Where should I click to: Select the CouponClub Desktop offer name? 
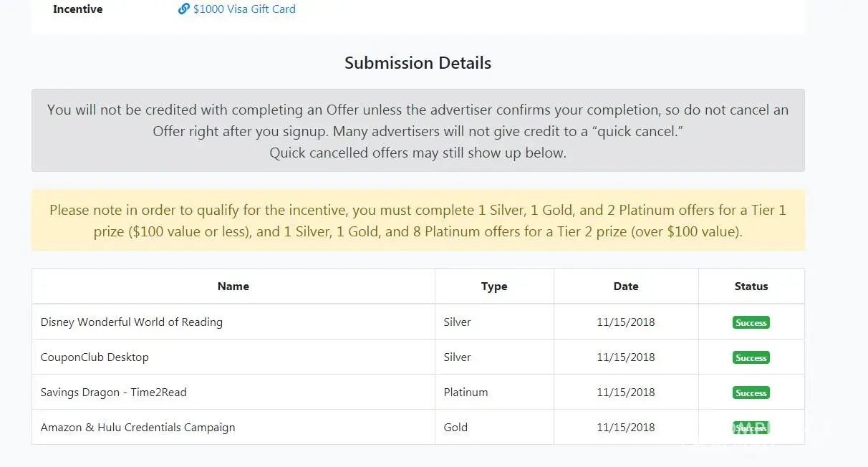(95, 357)
